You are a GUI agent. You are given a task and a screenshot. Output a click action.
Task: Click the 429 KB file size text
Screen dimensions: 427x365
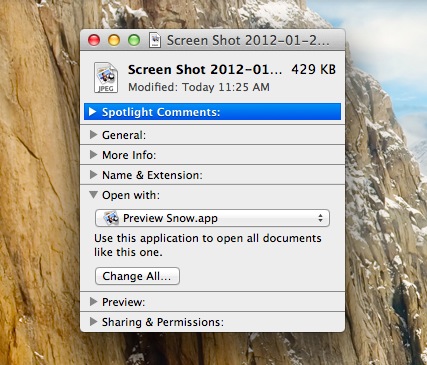coord(313,70)
